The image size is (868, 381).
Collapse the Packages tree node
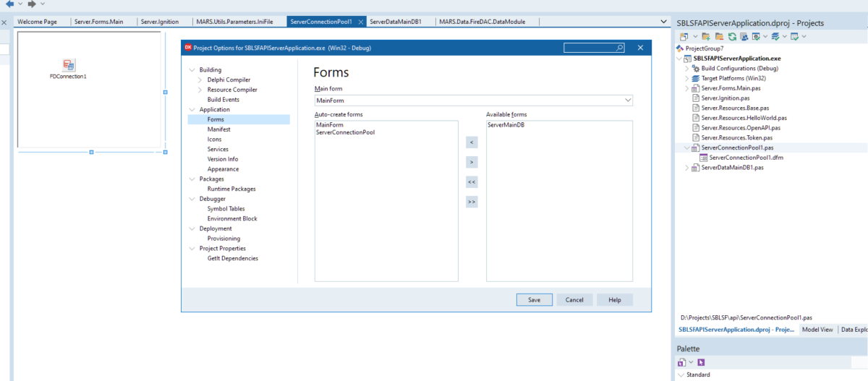[x=192, y=179]
